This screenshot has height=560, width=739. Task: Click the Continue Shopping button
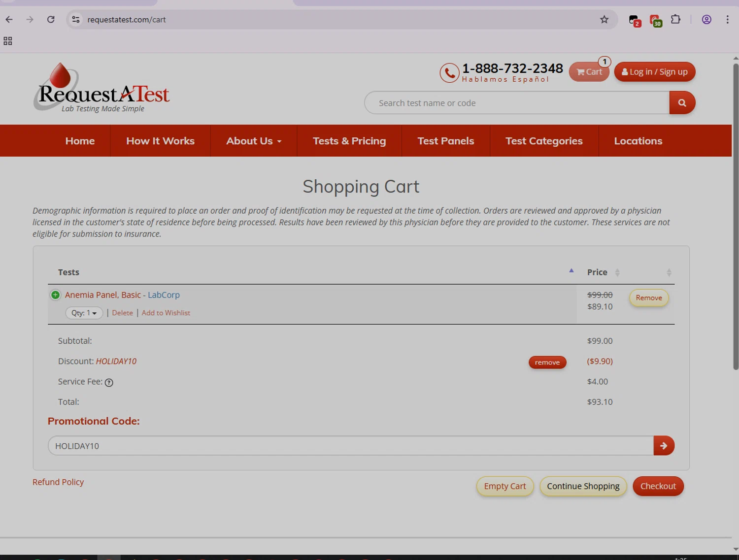pos(583,486)
